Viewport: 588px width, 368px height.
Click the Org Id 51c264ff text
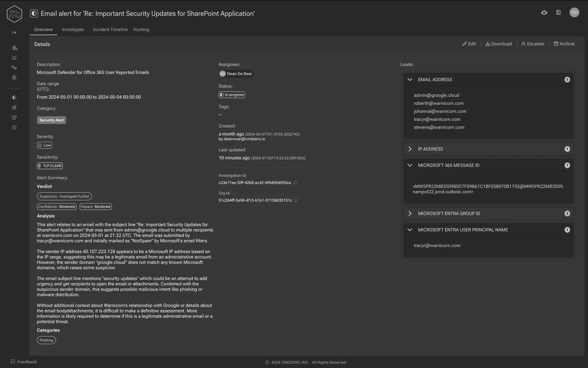tap(255, 200)
